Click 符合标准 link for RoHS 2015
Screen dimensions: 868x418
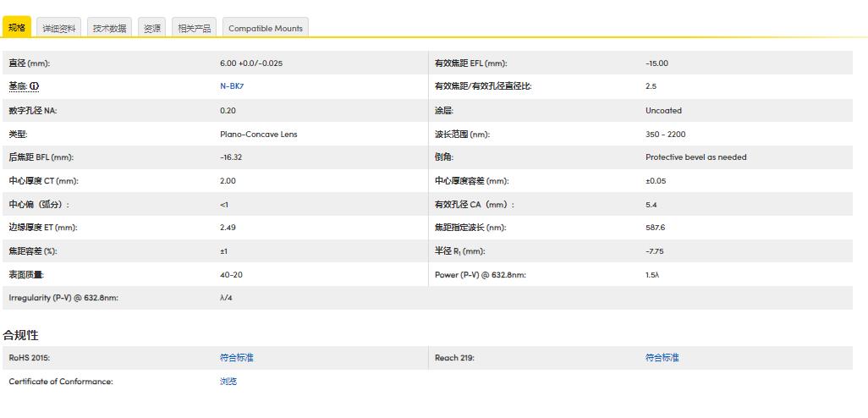pyautogui.click(x=236, y=358)
